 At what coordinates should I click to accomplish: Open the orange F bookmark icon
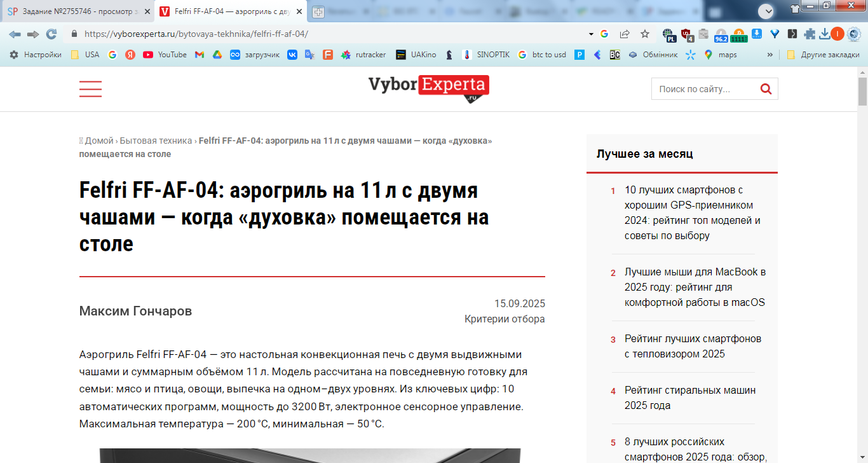[328, 55]
